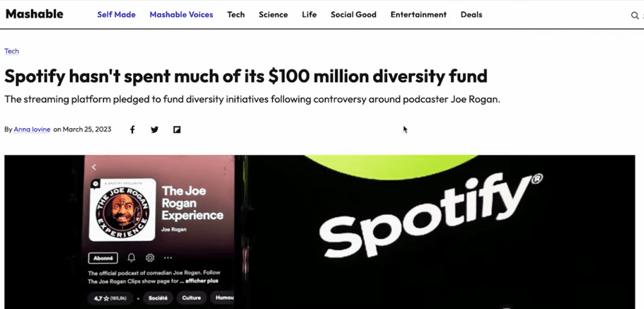Click the bell notification icon in the image
Viewport: 644px width, 309px height.
click(x=132, y=257)
